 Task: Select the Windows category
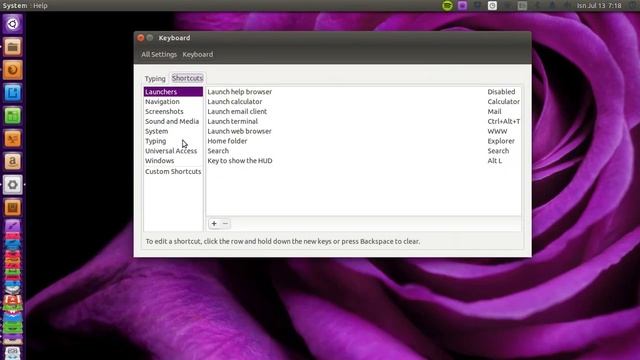pyautogui.click(x=173, y=160)
